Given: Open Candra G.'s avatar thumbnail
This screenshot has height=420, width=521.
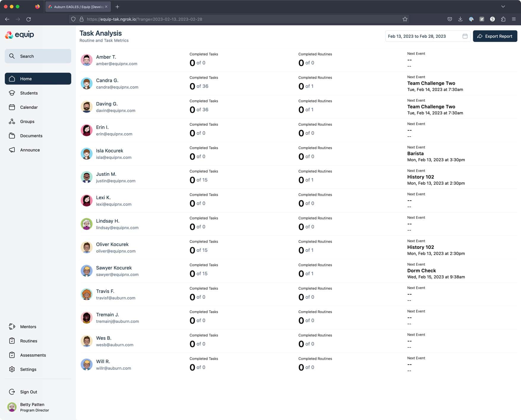Looking at the screenshot, I should click(x=87, y=84).
